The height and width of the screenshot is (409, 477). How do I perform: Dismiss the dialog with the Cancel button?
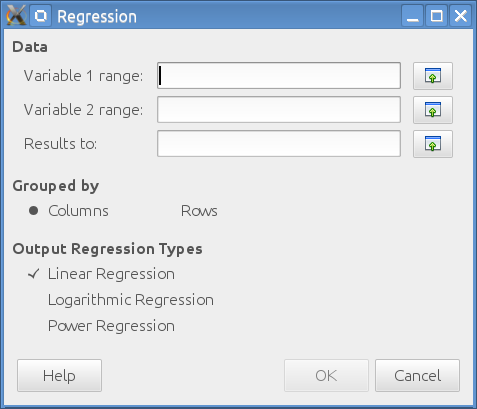(x=417, y=375)
